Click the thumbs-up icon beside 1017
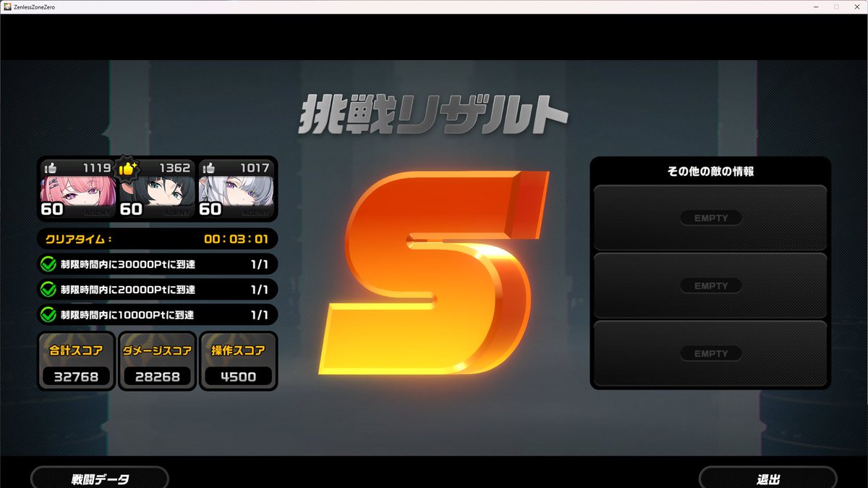Image resolution: width=868 pixels, height=488 pixels. pyautogui.click(x=209, y=168)
